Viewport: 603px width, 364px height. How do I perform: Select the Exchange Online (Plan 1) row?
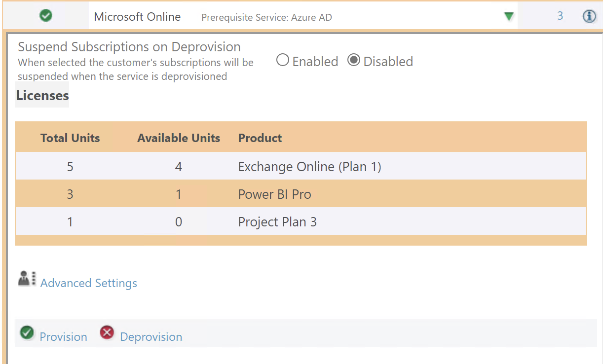[309, 167]
